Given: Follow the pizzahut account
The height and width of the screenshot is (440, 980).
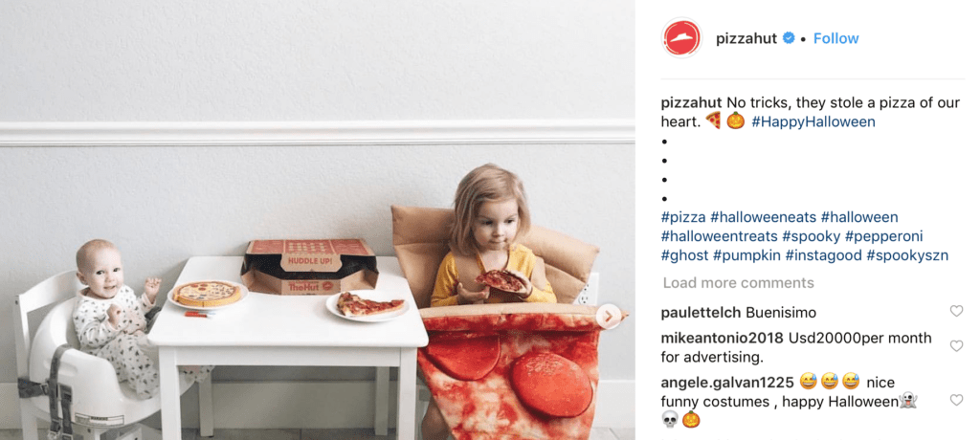Looking at the screenshot, I should pos(835,38).
